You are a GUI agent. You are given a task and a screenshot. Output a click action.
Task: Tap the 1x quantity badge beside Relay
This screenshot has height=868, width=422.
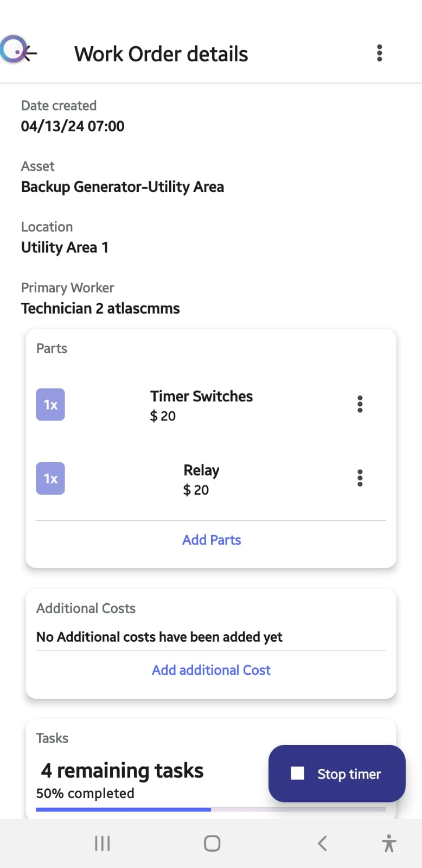point(50,478)
